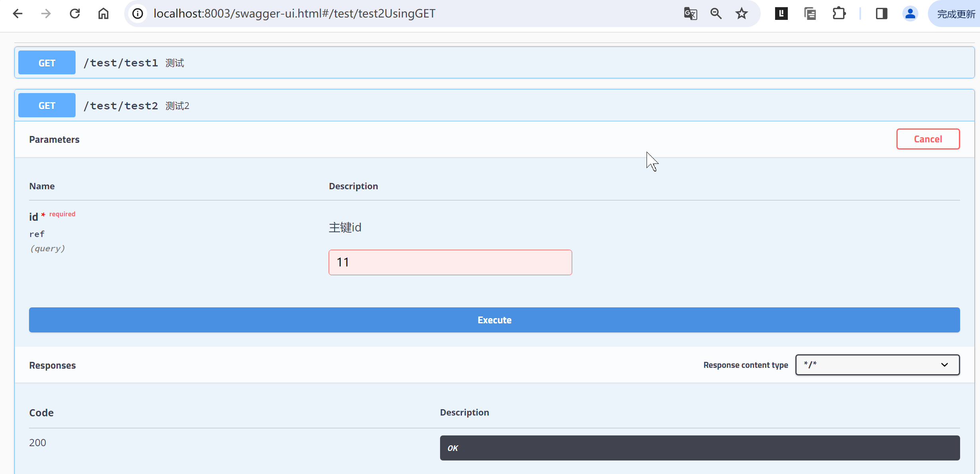Click the ref type label
Viewport: 980px width, 474px height.
coord(37,234)
